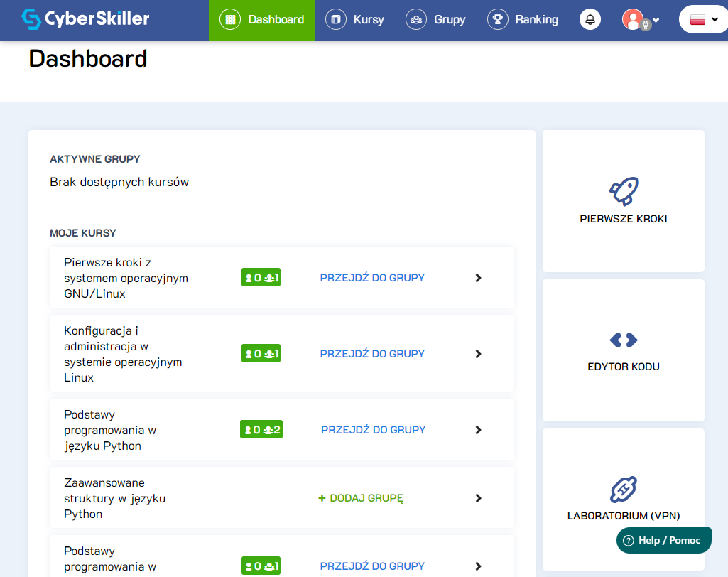Image resolution: width=728 pixels, height=577 pixels.
Task: Click the Python basics group count badge
Action: click(x=261, y=430)
